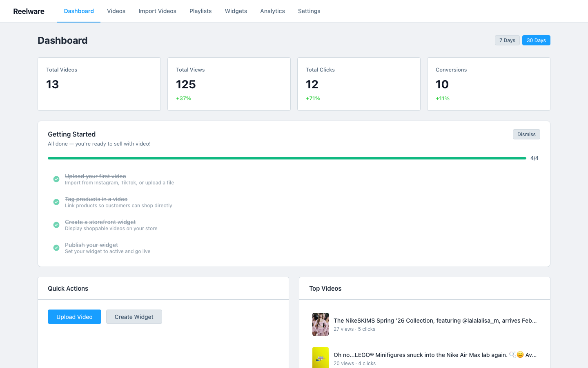Click the checkmark beside "Create a storefront widget"
This screenshot has height=368, width=588.
click(x=56, y=225)
